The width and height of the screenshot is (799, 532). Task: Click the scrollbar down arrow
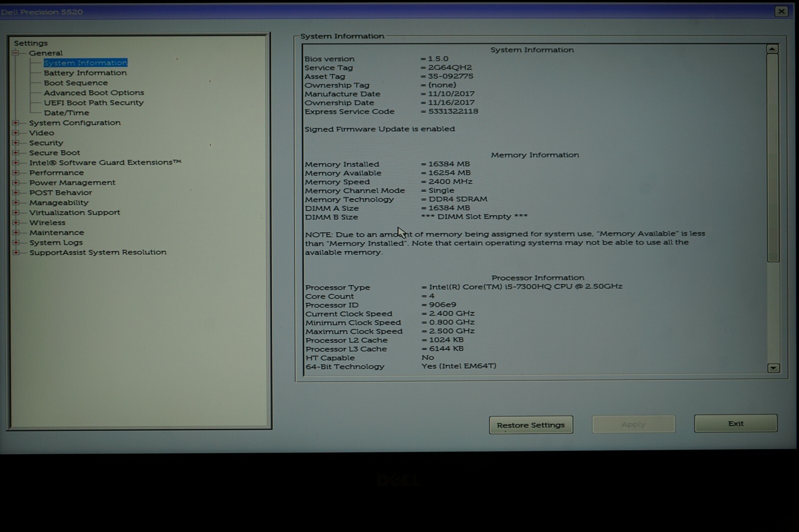pos(773,368)
